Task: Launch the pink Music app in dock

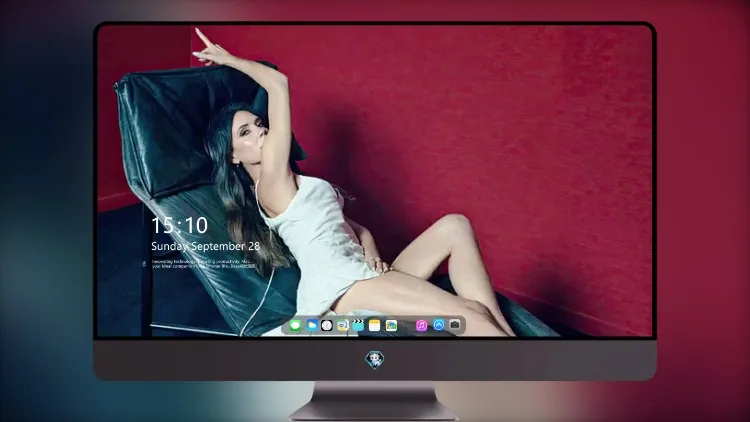Action: [x=421, y=326]
